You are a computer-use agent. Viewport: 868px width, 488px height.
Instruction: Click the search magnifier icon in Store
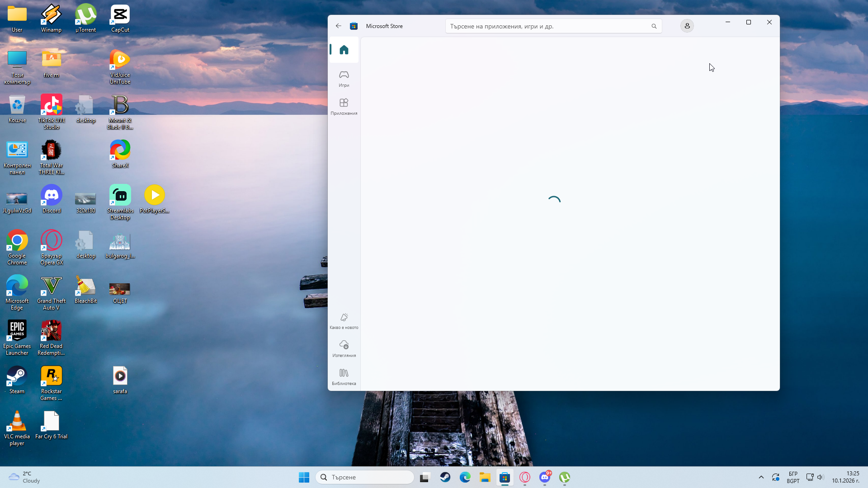[654, 26]
